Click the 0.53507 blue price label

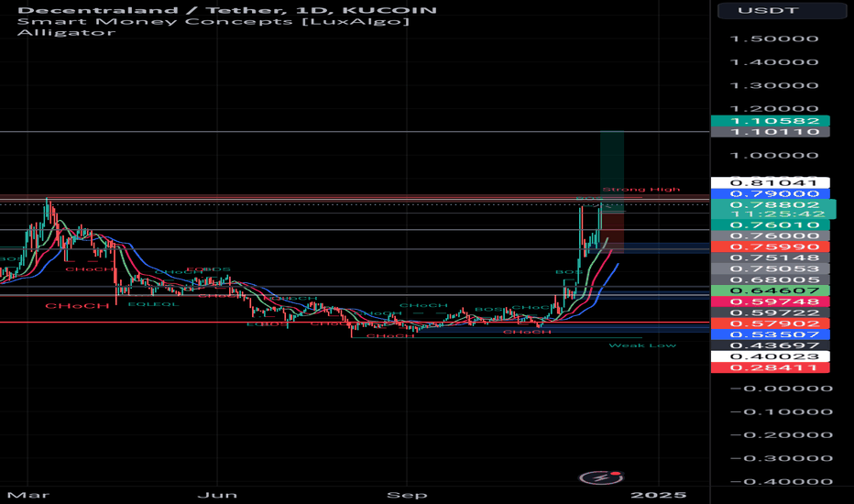click(770, 334)
